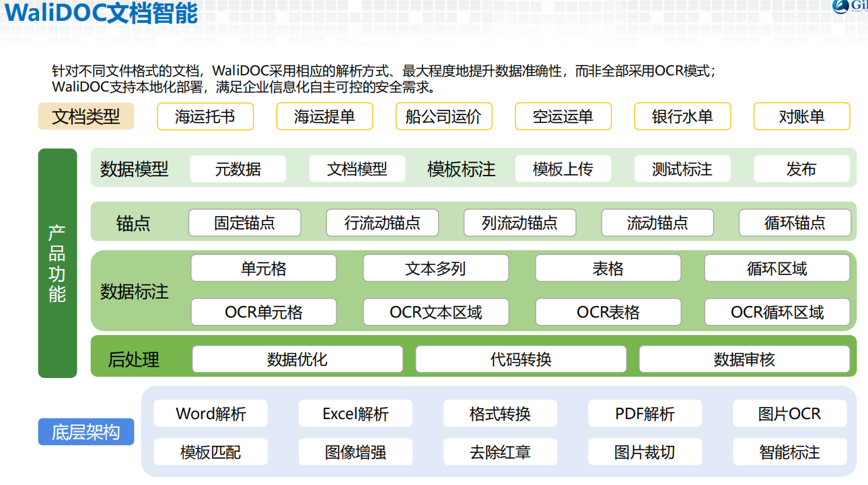Click the 数据模型 row label
Viewport: 868px width, 485px height.
coord(135,169)
